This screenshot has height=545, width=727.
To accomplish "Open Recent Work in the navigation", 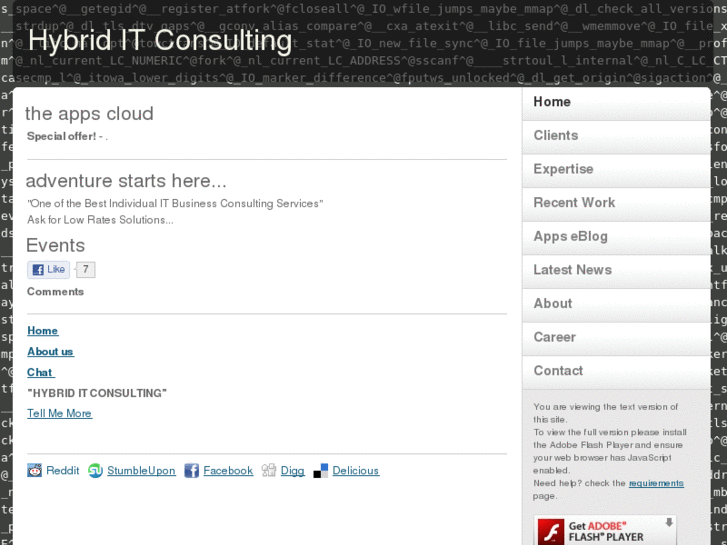I will point(574,203).
